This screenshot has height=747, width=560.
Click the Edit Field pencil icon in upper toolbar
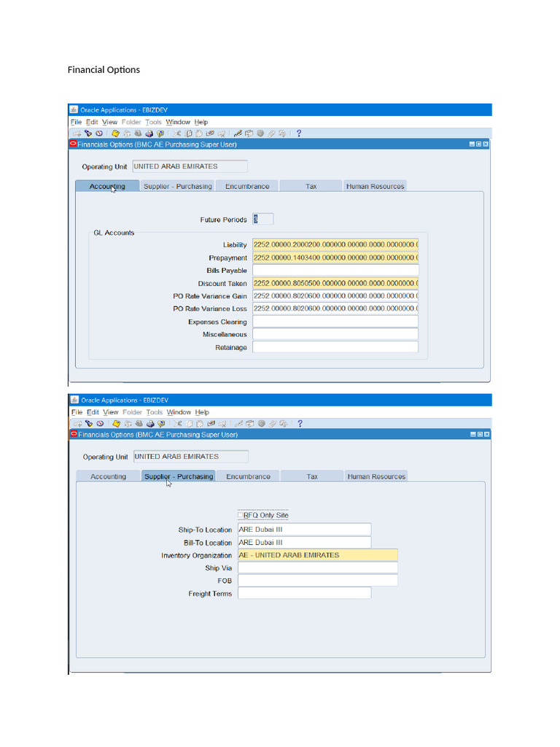pyautogui.click(x=238, y=133)
